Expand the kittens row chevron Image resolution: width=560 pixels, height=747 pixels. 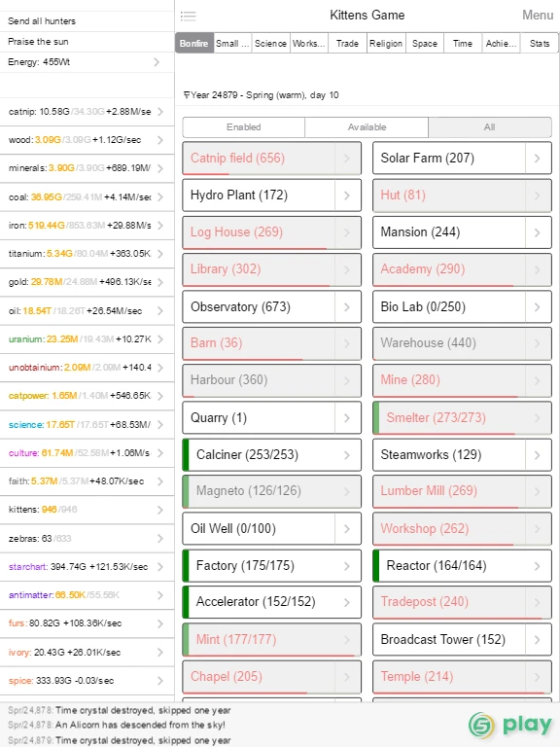click(x=160, y=510)
